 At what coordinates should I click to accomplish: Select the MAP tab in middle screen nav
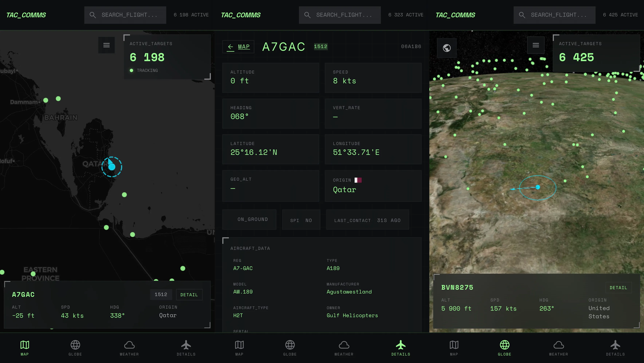click(x=239, y=348)
